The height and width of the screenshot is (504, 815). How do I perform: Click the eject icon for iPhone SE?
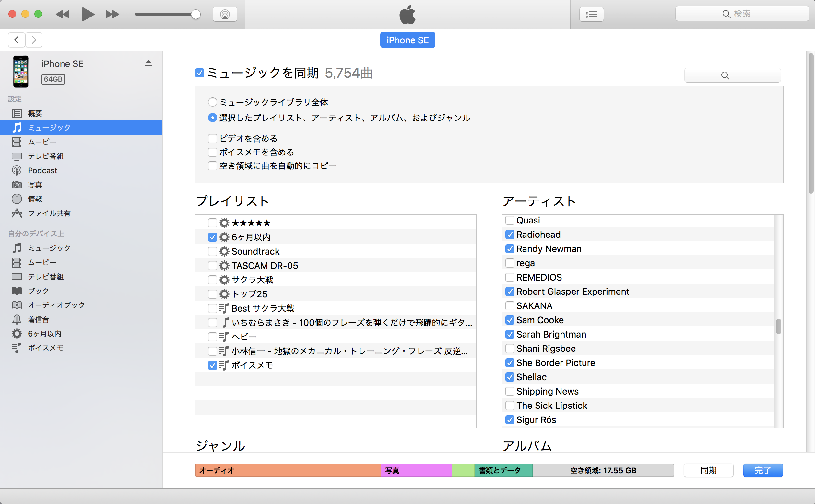(x=148, y=63)
